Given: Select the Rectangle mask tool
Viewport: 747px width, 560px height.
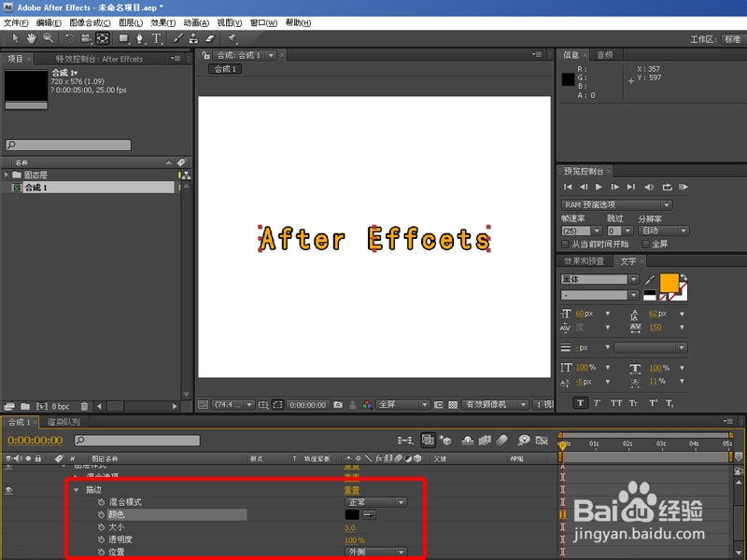Looking at the screenshot, I should (124, 38).
